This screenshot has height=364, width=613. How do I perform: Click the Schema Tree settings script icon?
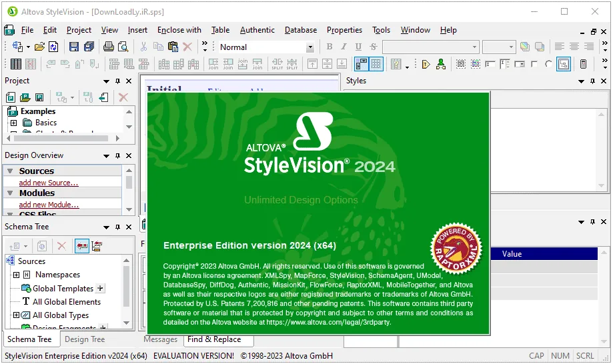97,245
